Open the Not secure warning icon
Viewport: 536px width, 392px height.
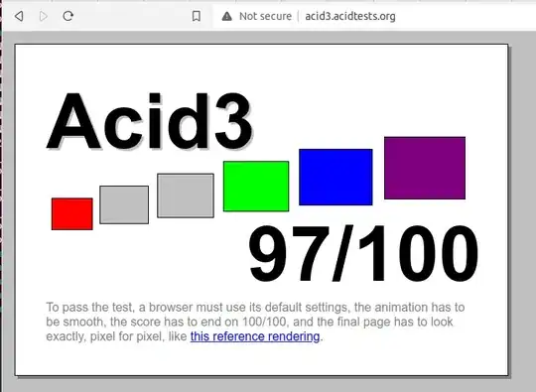pos(227,16)
